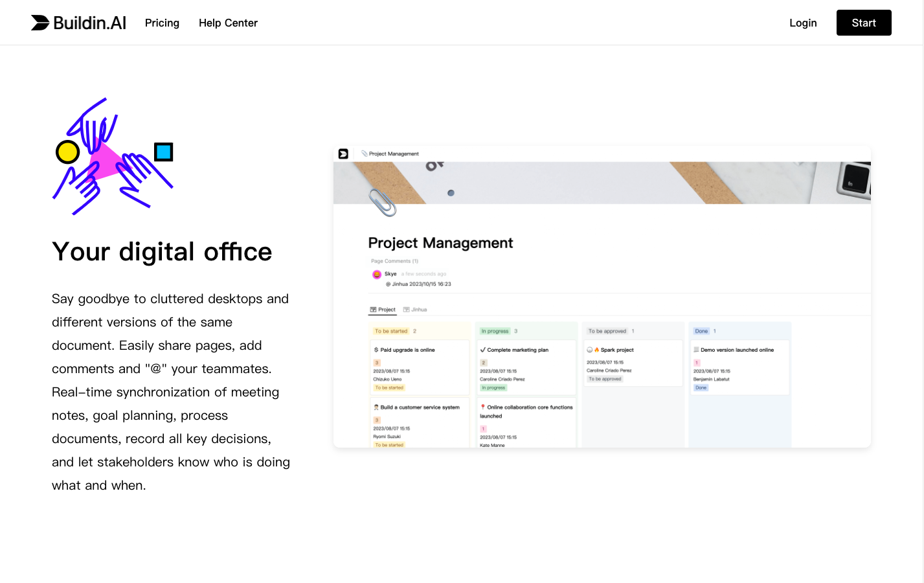The height and width of the screenshot is (583, 924).
Task: Switch to the Jinhua tab
Action: (x=416, y=310)
